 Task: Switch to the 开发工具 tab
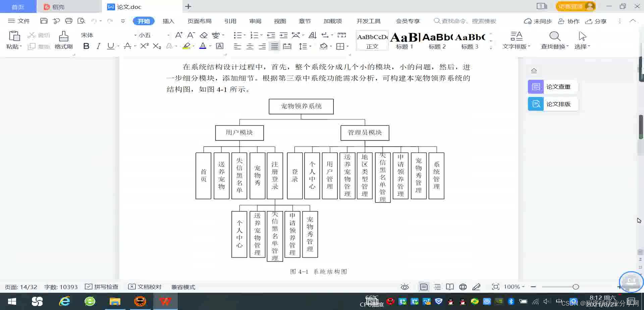pyautogui.click(x=369, y=21)
